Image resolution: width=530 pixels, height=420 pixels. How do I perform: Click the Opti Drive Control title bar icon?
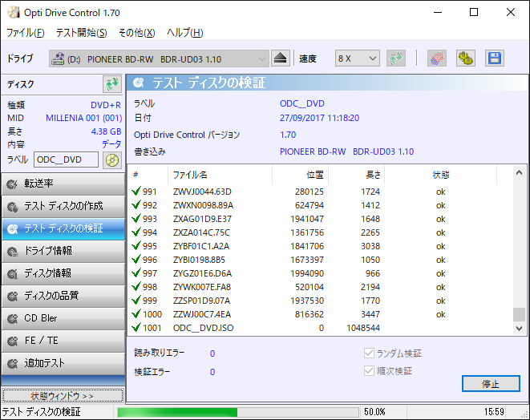click(x=14, y=12)
